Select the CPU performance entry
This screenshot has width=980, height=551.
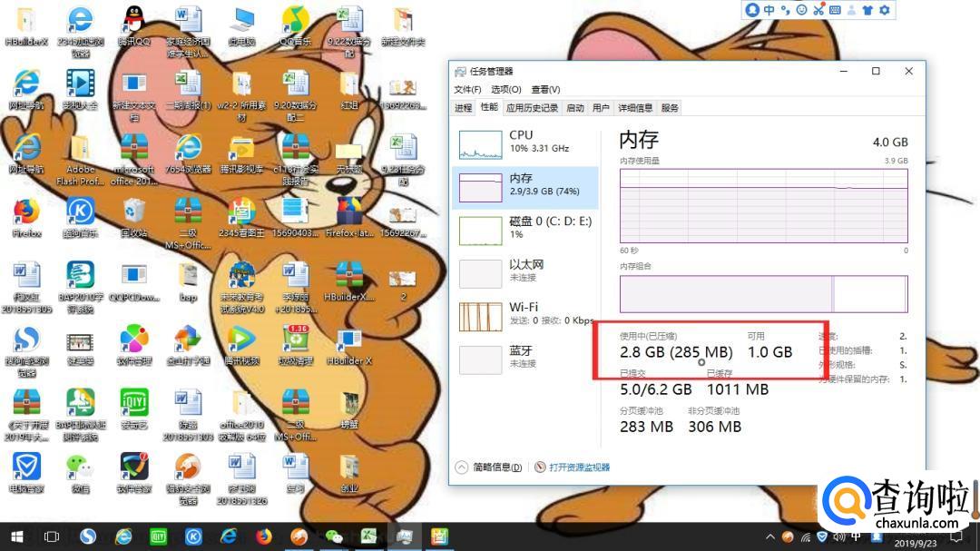(x=525, y=143)
